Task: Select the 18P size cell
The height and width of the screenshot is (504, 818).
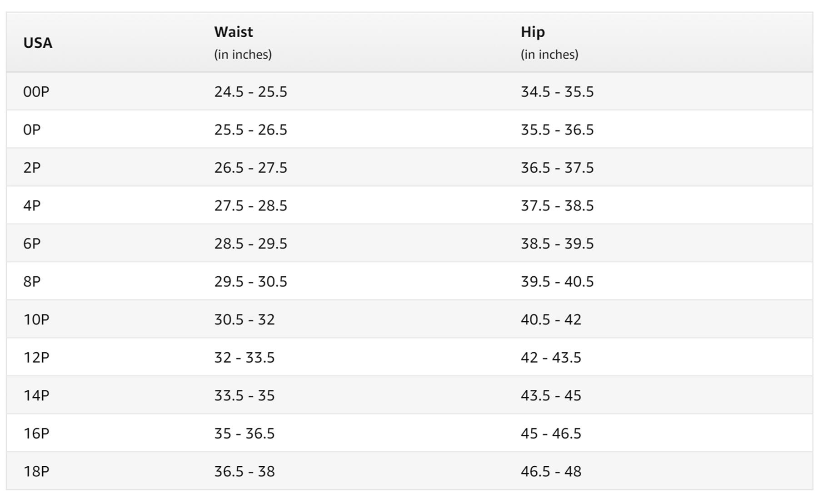Action: tap(36, 471)
